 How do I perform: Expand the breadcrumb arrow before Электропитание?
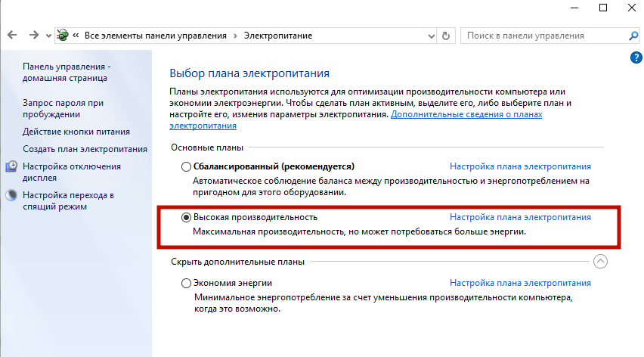pos(235,36)
